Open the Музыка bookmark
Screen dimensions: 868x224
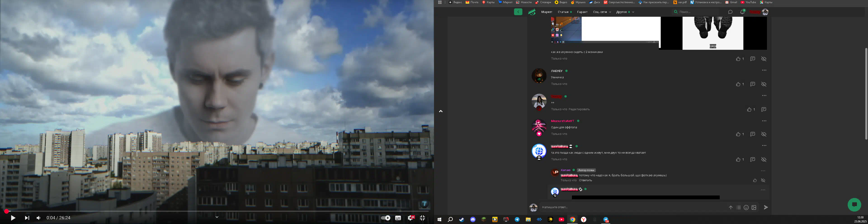(578, 2)
